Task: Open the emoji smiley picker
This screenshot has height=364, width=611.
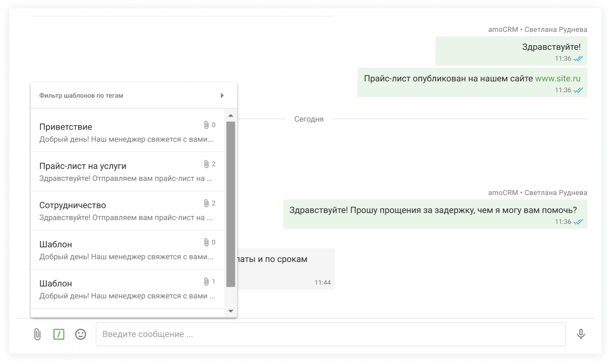Action: coord(81,334)
